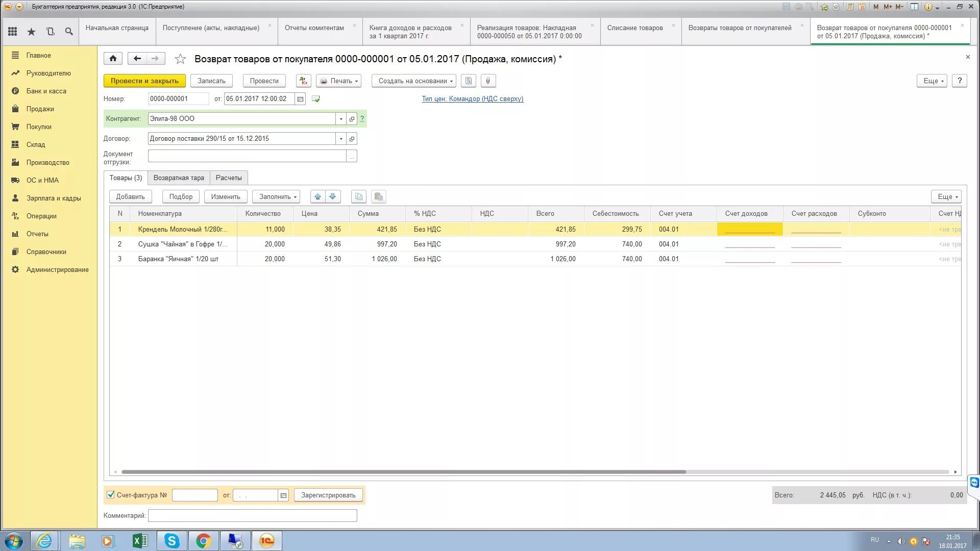The width and height of the screenshot is (980, 551).
Task: Open Тип цен: Командор link
Action: (x=472, y=99)
